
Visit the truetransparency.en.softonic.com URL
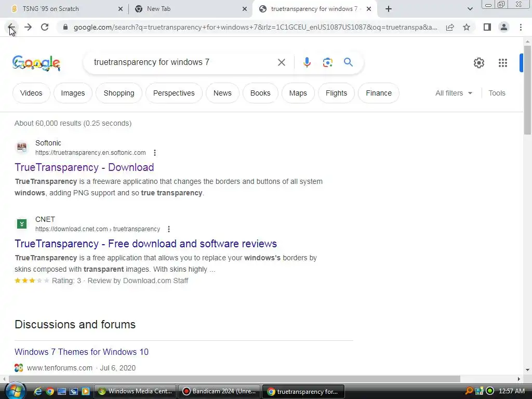(x=90, y=153)
